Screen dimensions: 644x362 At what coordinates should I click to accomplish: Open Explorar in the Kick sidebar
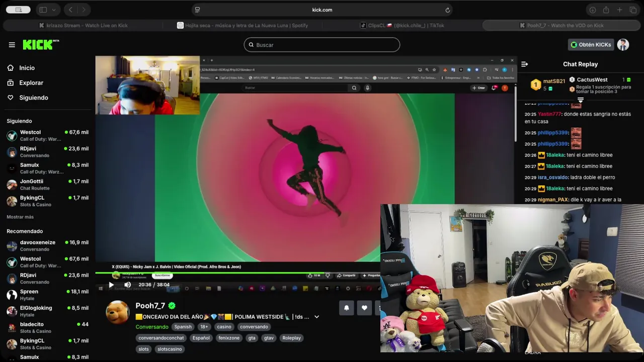pos(31,83)
